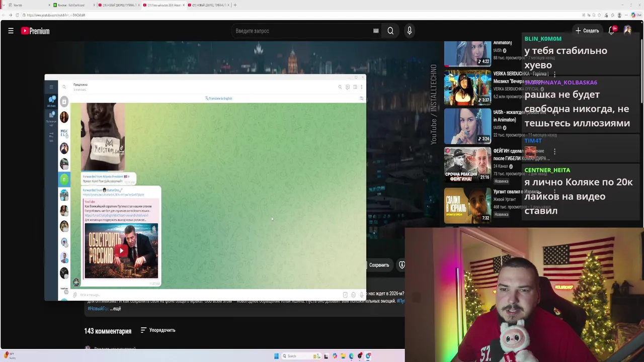Screen dimensions: 644x362
Task: Open more options for ФЕЙГИН video
Action: tap(554, 151)
